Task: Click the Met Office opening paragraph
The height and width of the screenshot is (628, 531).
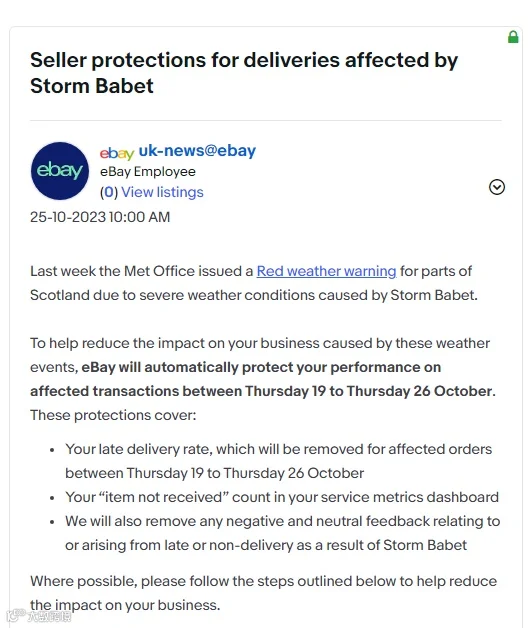Action: coord(254,283)
